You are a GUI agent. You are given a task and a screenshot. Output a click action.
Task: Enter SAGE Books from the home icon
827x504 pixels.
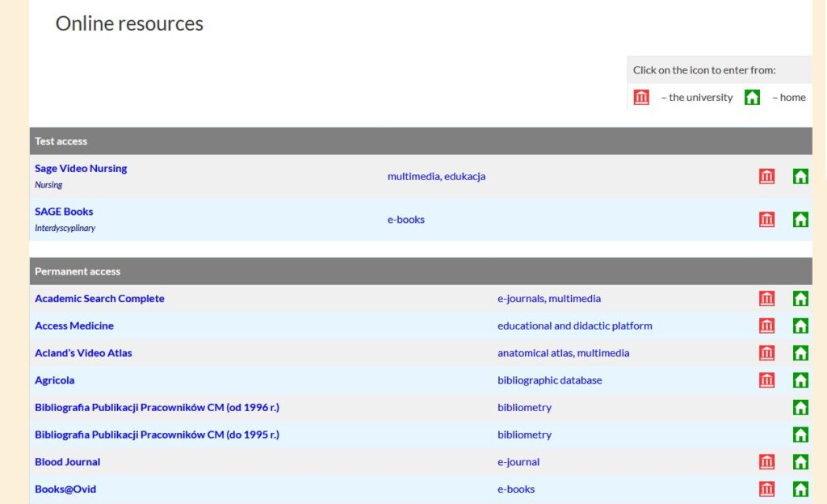point(800,220)
